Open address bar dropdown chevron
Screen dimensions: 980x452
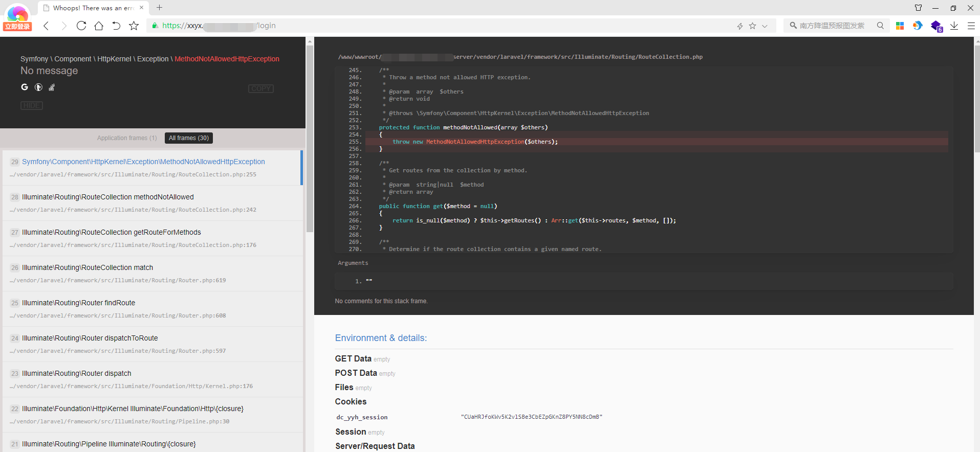[x=765, y=26]
